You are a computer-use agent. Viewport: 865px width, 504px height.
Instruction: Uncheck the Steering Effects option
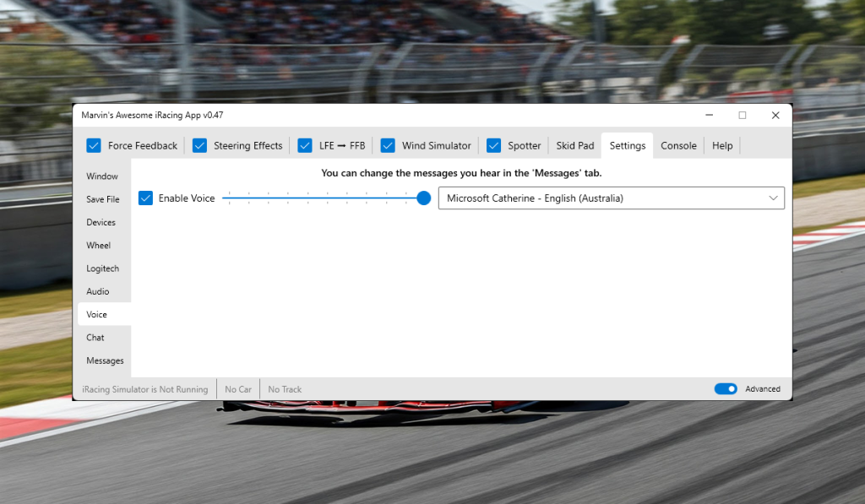(199, 145)
